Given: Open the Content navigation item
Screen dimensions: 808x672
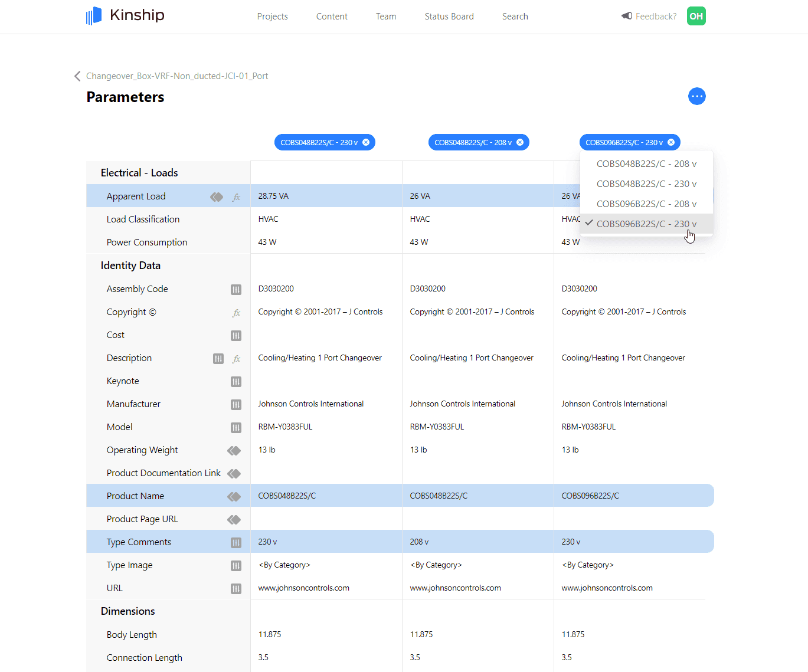Looking at the screenshot, I should 332,17.
